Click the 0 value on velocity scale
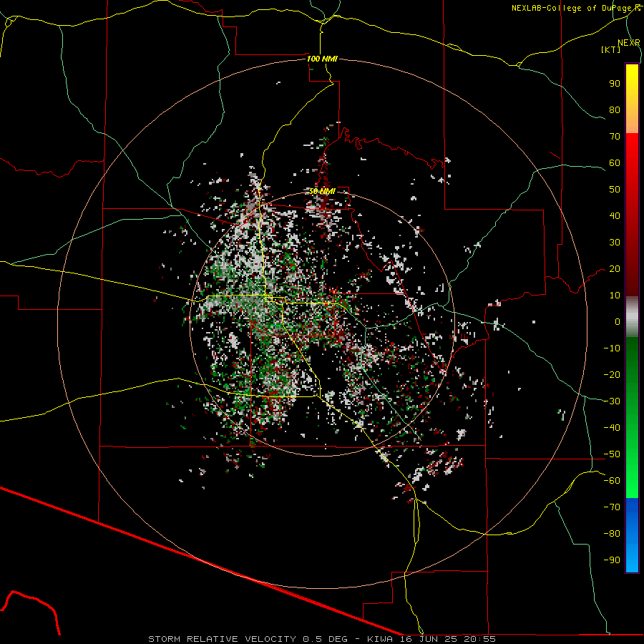 (618, 321)
